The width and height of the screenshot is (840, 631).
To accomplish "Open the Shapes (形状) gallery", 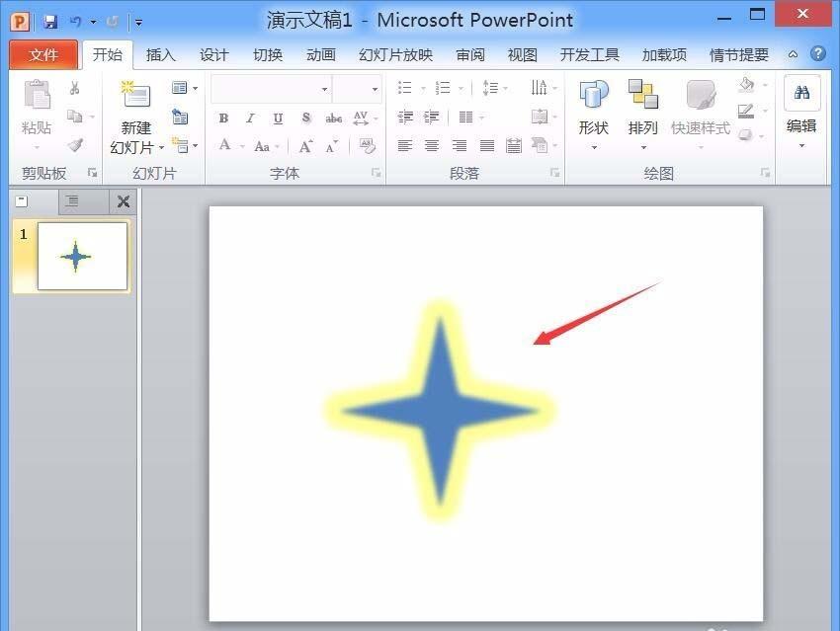I will click(593, 97).
